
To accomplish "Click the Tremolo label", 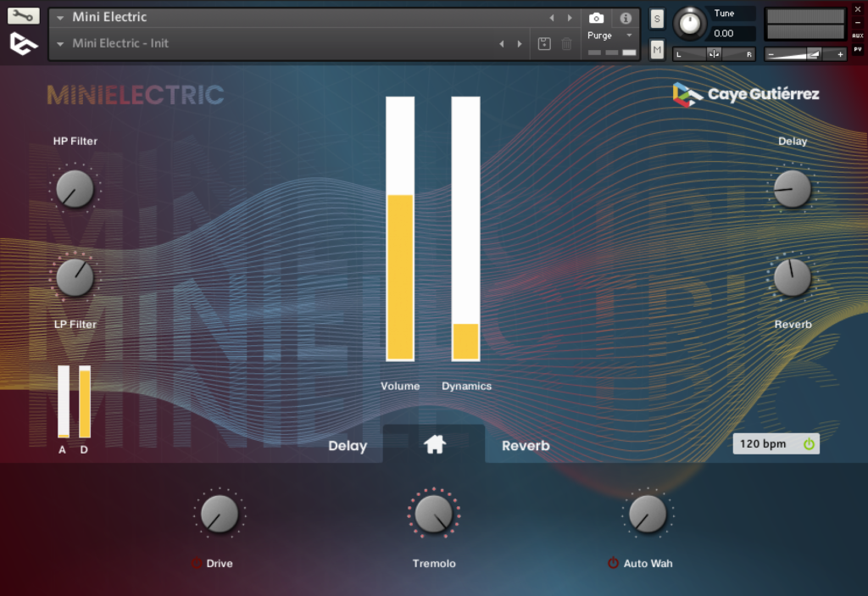I will pos(434,563).
